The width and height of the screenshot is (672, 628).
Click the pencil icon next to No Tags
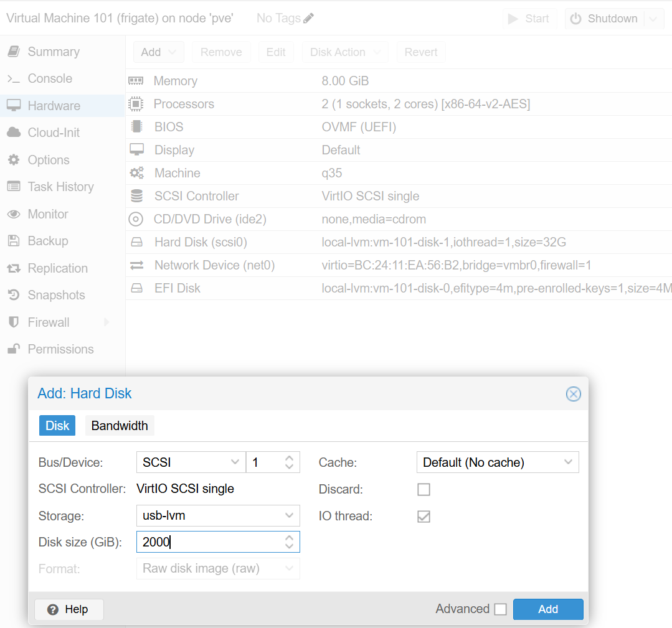(x=308, y=17)
